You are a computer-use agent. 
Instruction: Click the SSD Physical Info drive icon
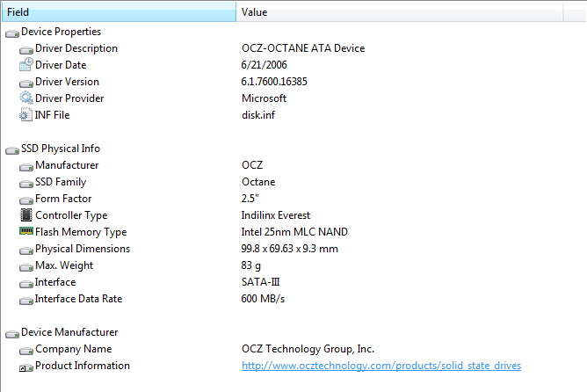tap(11, 149)
